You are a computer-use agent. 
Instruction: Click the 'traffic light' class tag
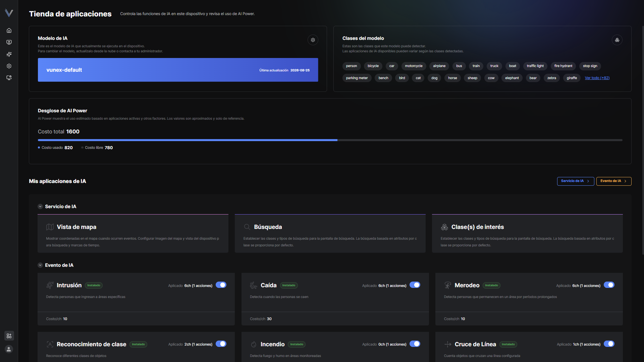(535, 66)
